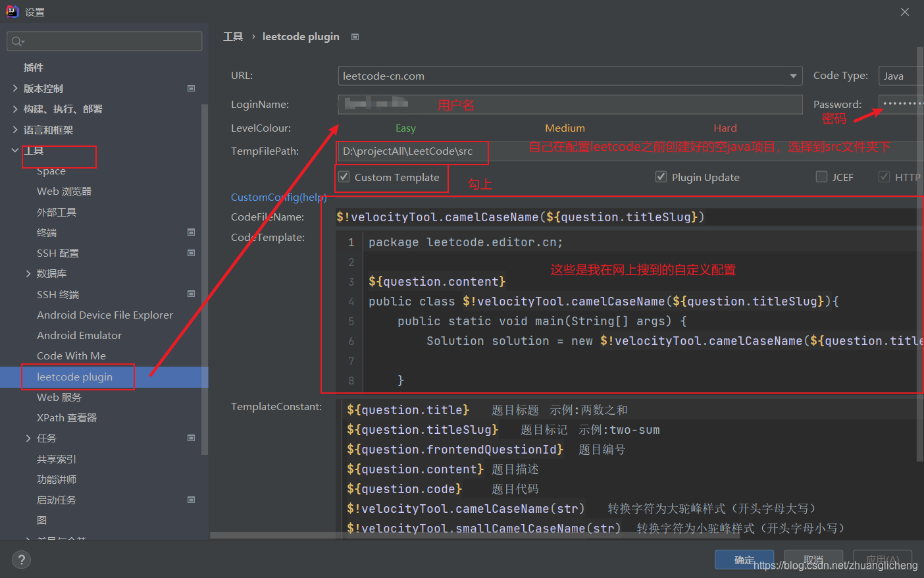
Task: Select 外部工具 settings item
Action: point(57,212)
